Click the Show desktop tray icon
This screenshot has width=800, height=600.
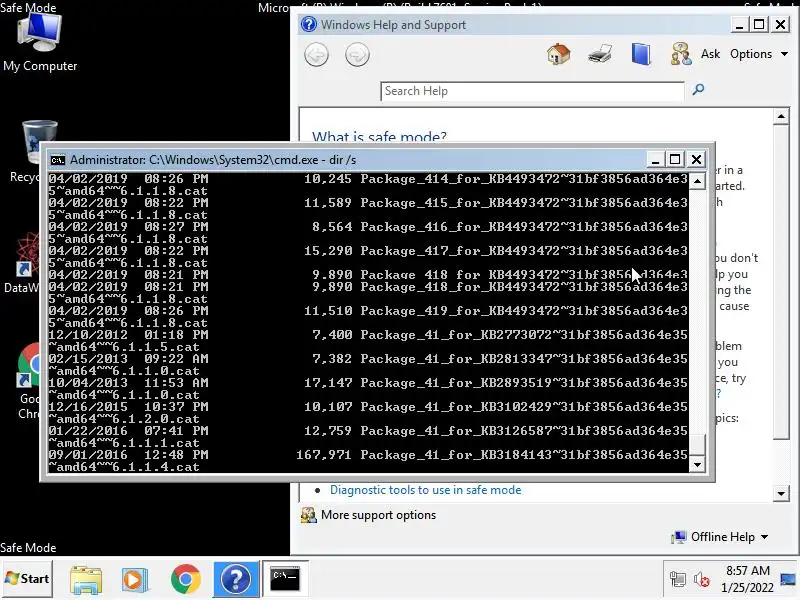788,580
